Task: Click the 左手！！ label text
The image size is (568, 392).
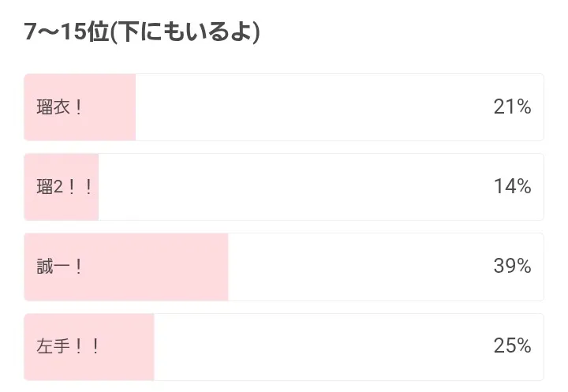Action: (x=69, y=346)
